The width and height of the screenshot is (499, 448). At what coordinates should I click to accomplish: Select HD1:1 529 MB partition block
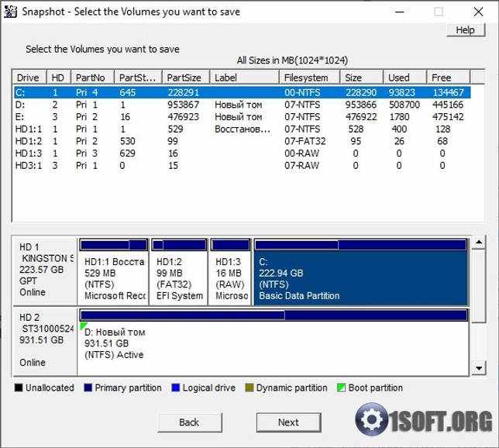pos(114,271)
